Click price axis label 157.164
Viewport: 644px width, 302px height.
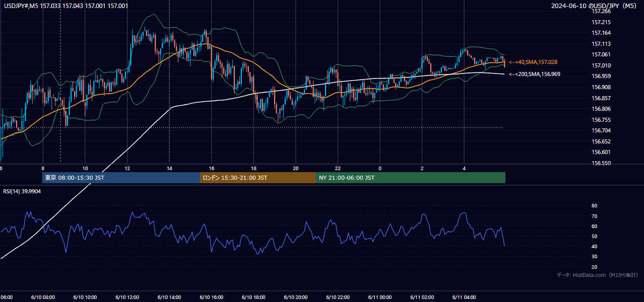click(601, 33)
